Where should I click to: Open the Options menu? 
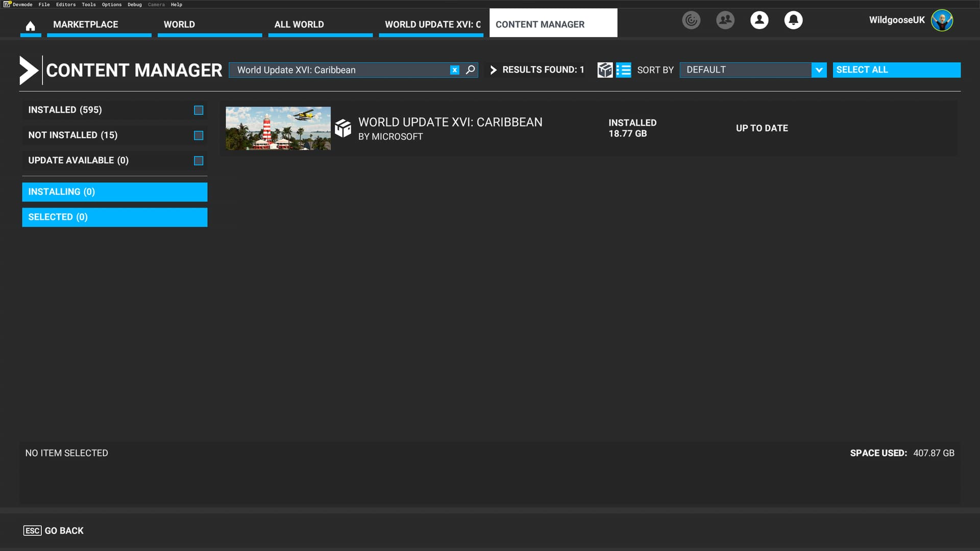pyautogui.click(x=112, y=5)
